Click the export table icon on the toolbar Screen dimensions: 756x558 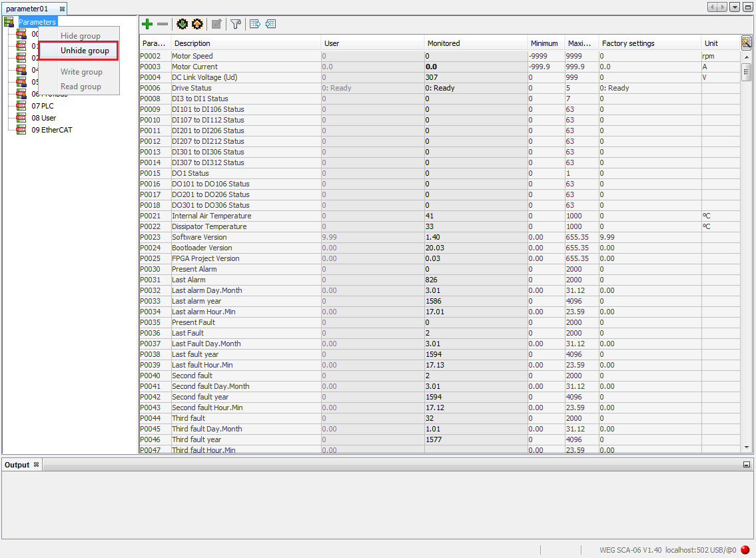click(x=254, y=24)
